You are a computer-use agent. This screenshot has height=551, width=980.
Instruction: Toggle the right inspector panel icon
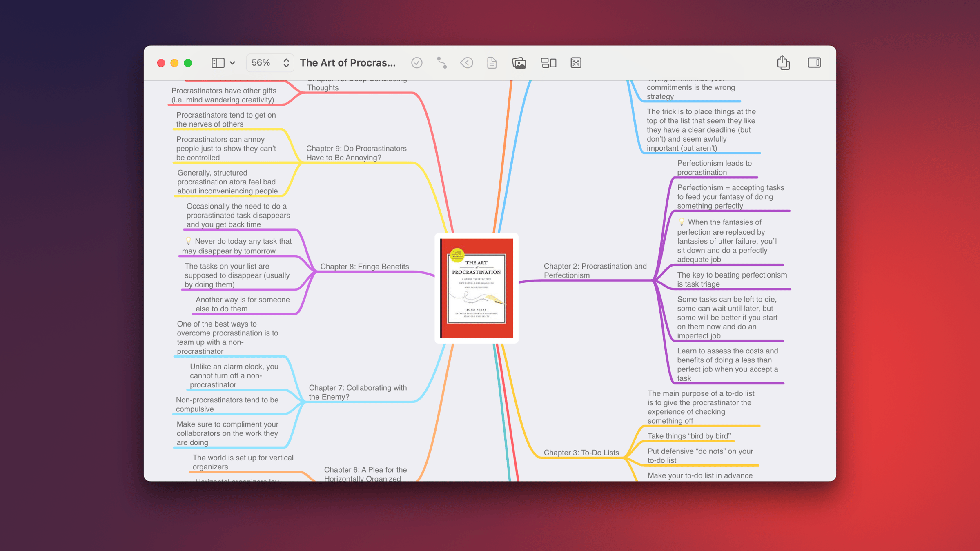(x=814, y=62)
